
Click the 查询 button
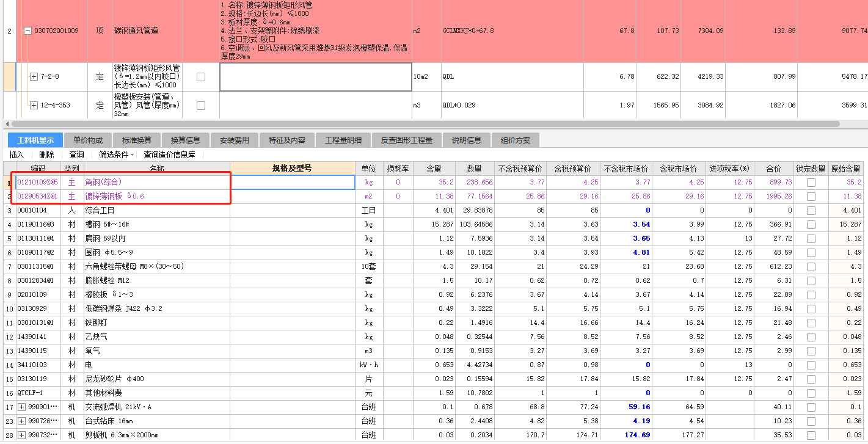[76, 155]
